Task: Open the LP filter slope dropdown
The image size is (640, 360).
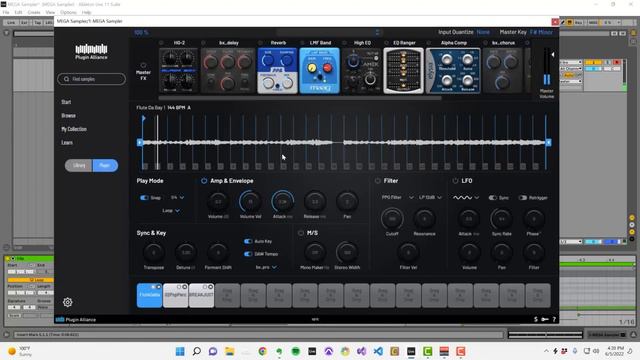Action: pyautogui.click(x=430, y=198)
